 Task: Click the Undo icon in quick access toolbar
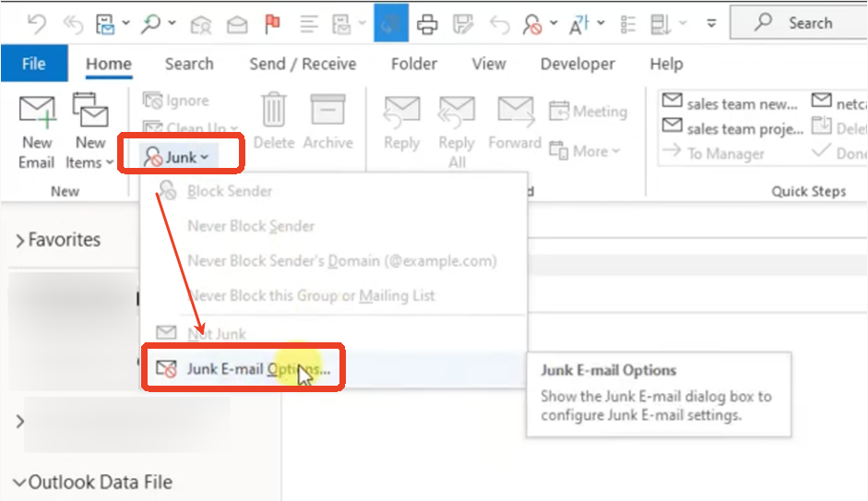coord(37,24)
